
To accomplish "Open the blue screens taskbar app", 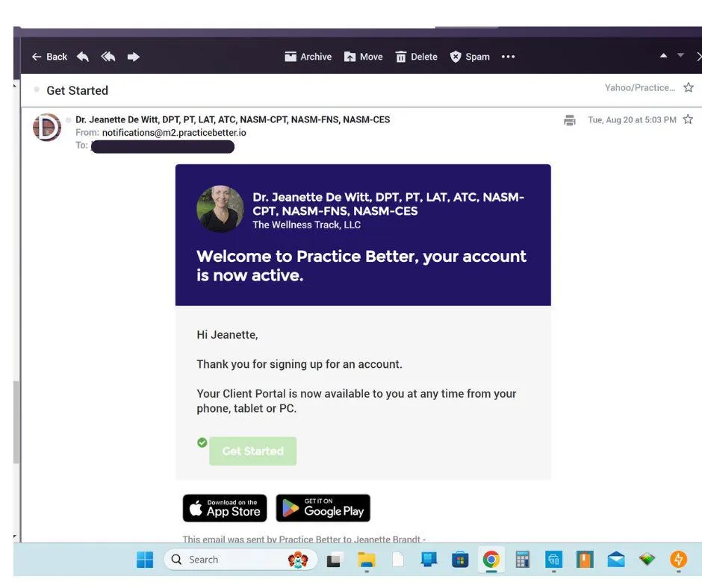I will pyautogui.click(x=554, y=560).
